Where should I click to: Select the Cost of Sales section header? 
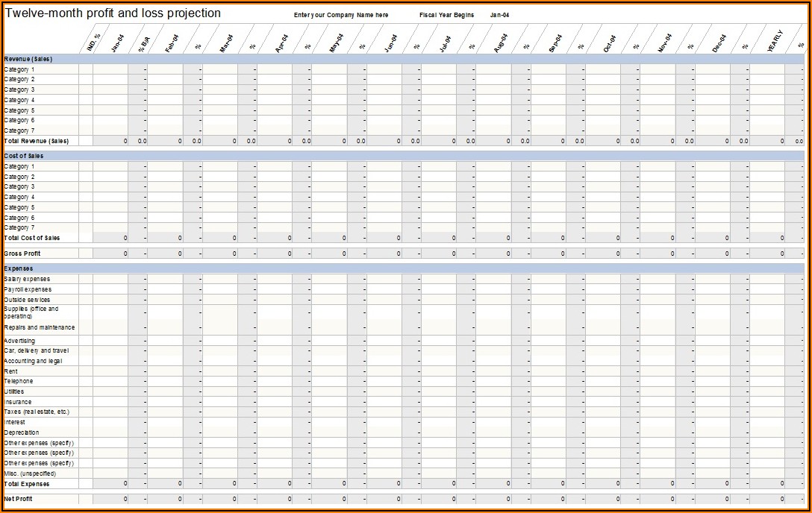click(24, 156)
